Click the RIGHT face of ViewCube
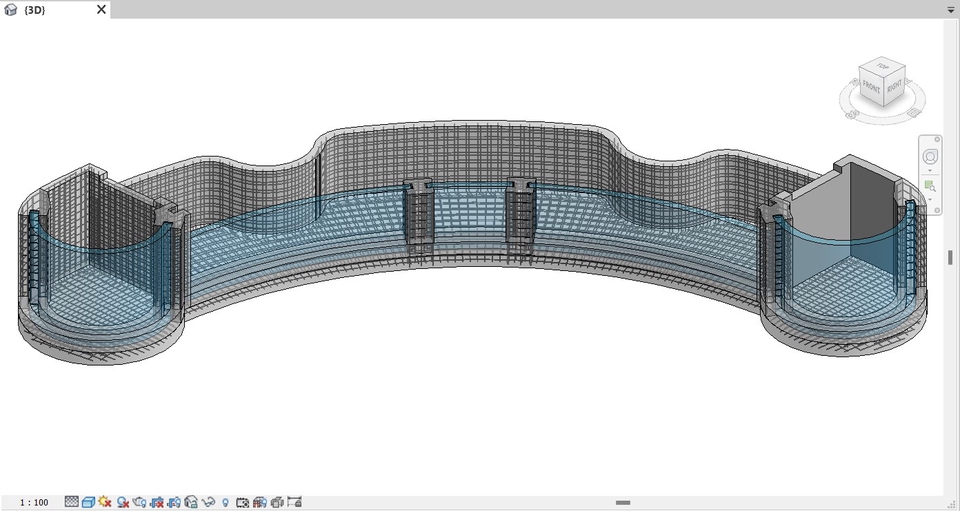The width and height of the screenshot is (960, 511). (x=894, y=86)
